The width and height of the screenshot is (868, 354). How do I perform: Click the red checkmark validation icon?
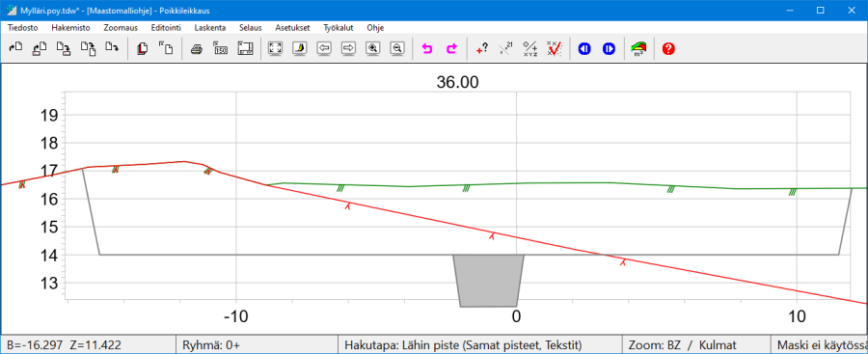[555, 49]
